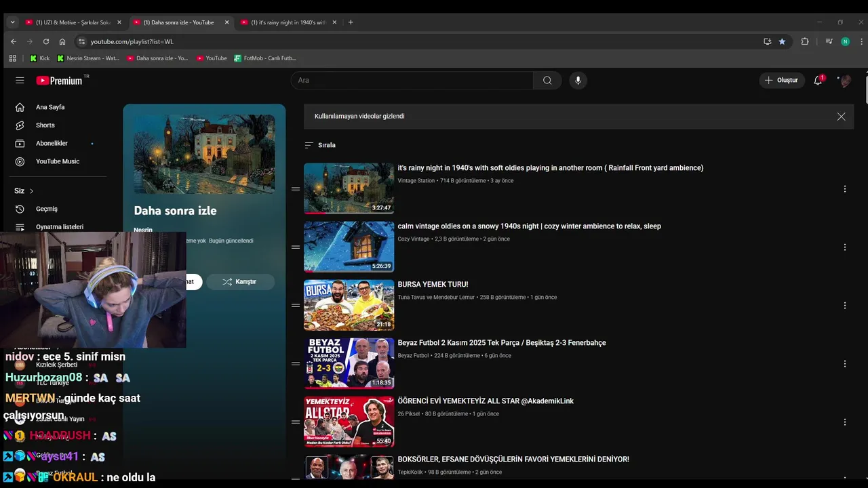This screenshot has height=488, width=868.
Task: Open the site information icon beside URL
Action: (x=82, y=41)
